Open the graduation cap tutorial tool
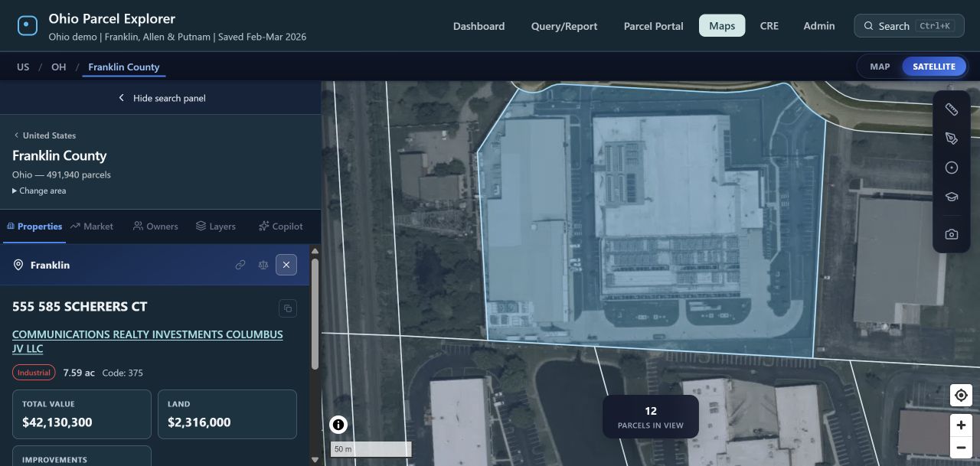The height and width of the screenshot is (466, 980). point(951,197)
